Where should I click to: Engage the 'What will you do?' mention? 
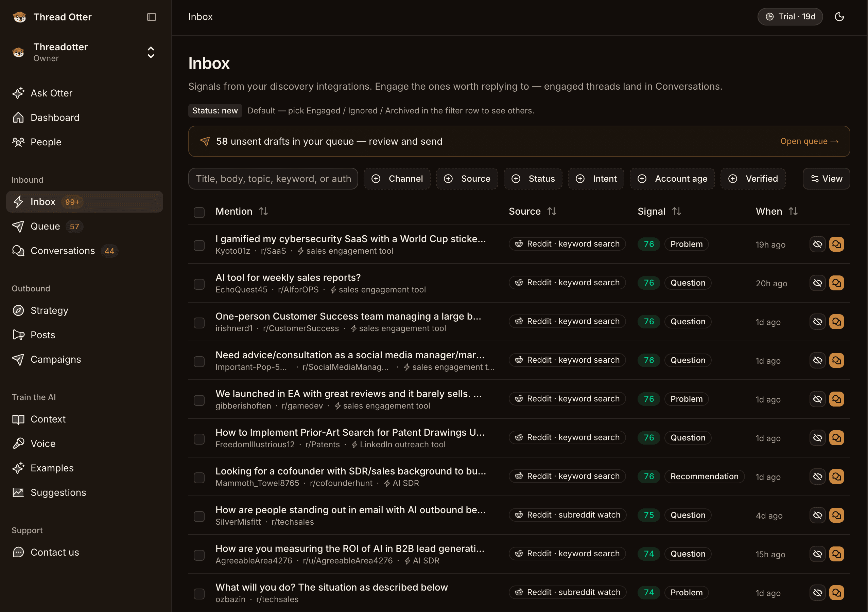(x=837, y=593)
